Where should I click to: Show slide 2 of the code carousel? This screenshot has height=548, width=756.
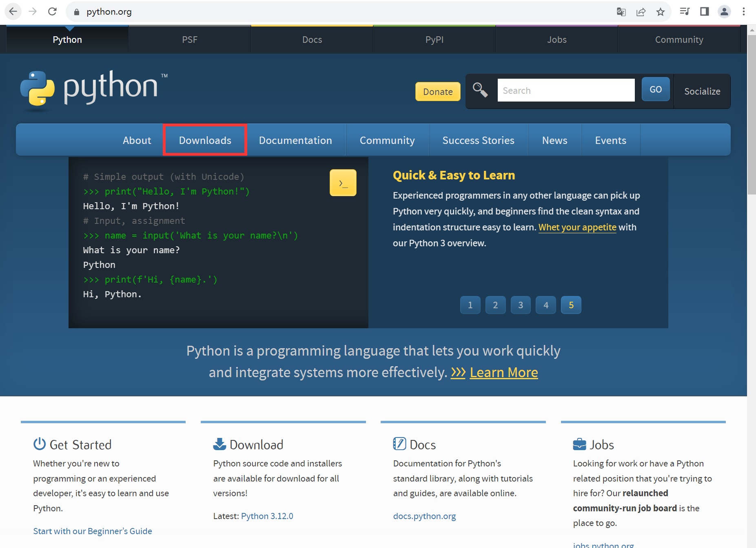(495, 305)
